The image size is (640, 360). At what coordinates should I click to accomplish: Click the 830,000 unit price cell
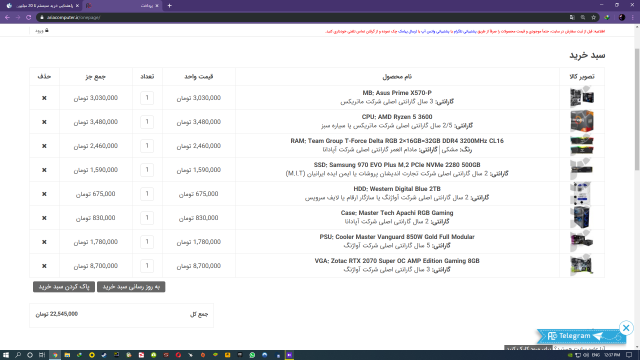pyautogui.click(x=198, y=218)
